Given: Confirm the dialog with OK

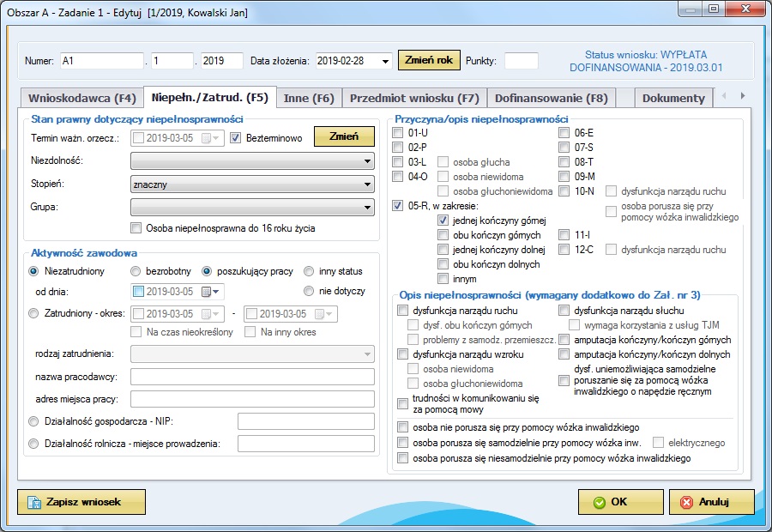Looking at the screenshot, I should (x=621, y=502).
